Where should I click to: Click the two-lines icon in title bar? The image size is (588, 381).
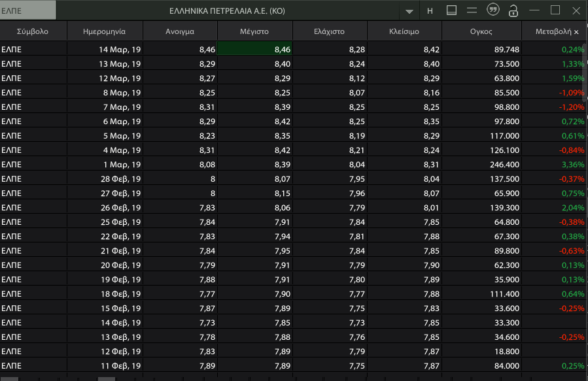pyautogui.click(x=472, y=10)
